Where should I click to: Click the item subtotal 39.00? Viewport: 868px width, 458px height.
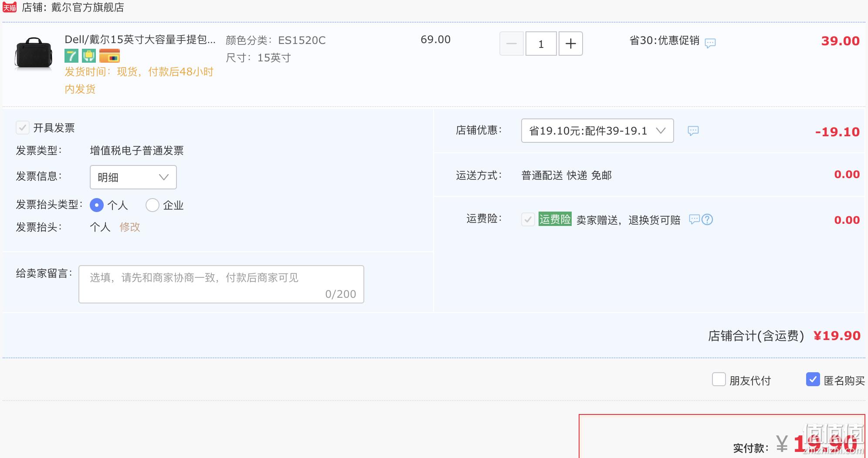(841, 41)
